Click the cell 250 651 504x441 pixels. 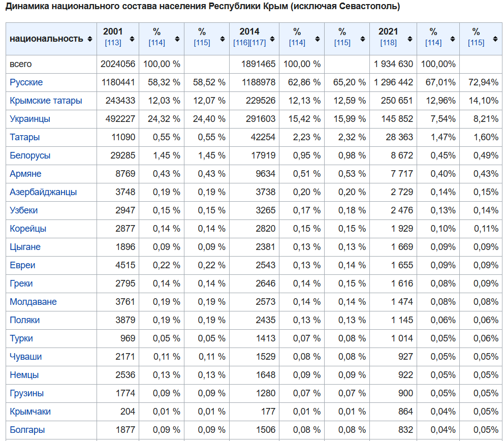(393, 101)
